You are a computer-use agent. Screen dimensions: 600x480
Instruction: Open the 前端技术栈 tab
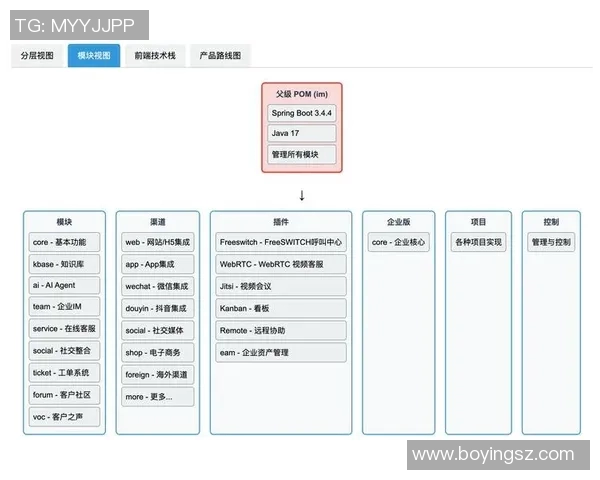[x=155, y=56]
